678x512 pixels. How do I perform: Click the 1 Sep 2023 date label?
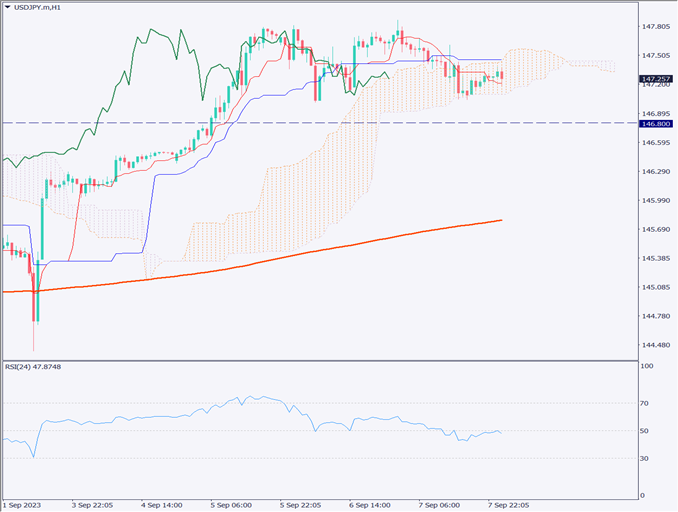tap(24, 505)
